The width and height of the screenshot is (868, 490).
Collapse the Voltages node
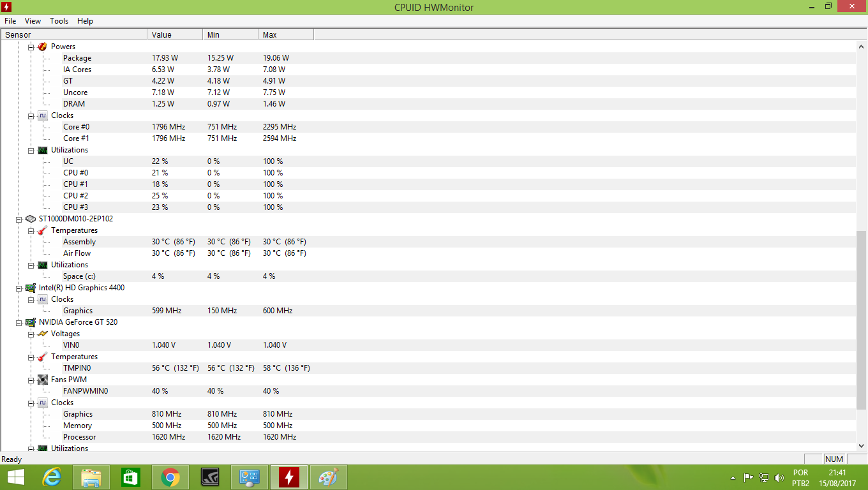(x=31, y=334)
